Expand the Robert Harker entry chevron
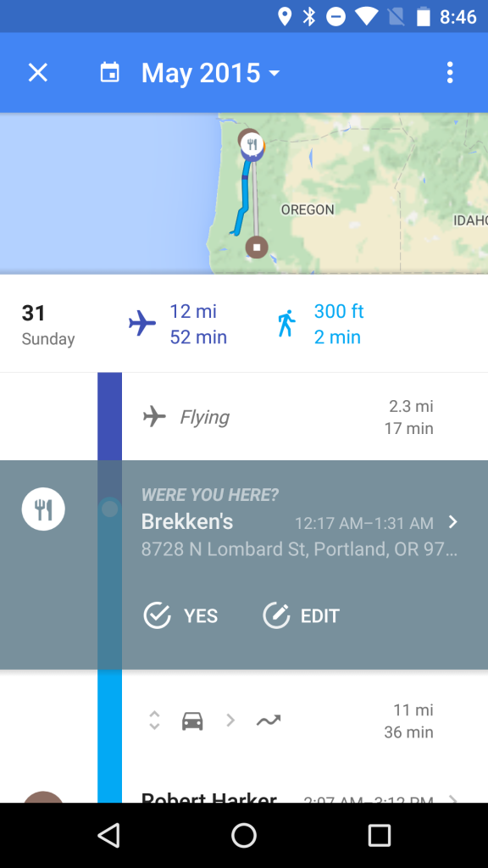Image resolution: width=488 pixels, height=868 pixels. pos(453,800)
